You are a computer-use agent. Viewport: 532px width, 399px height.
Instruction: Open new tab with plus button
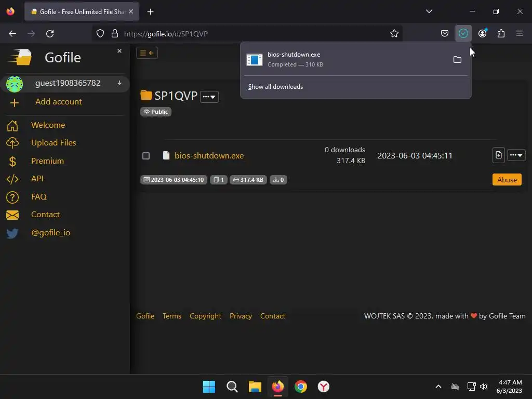coord(150,12)
